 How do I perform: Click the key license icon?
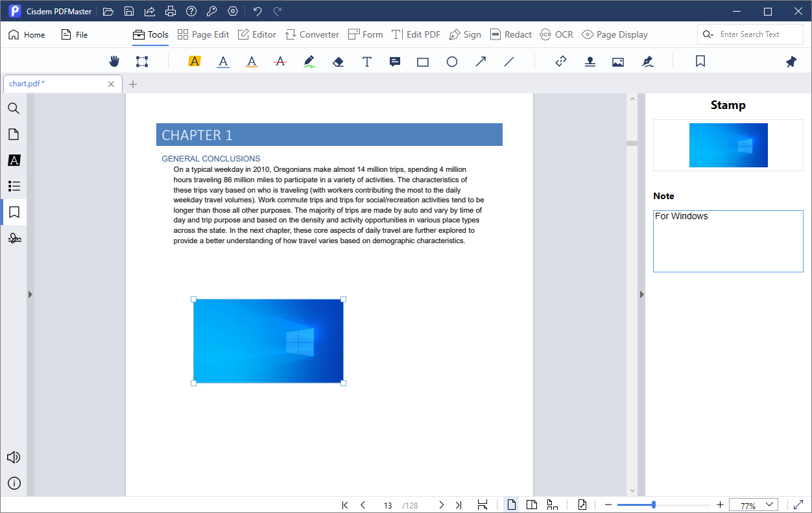[x=212, y=12]
